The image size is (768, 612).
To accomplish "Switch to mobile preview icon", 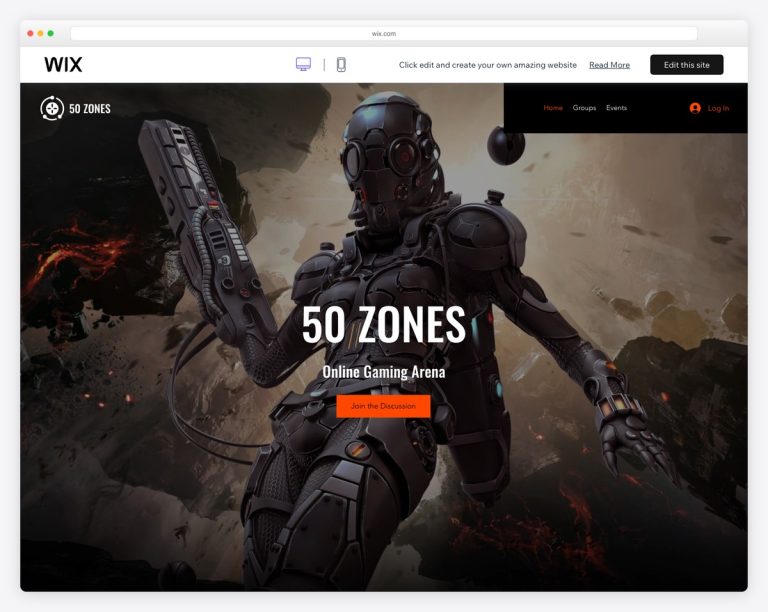I will tap(341, 64).
